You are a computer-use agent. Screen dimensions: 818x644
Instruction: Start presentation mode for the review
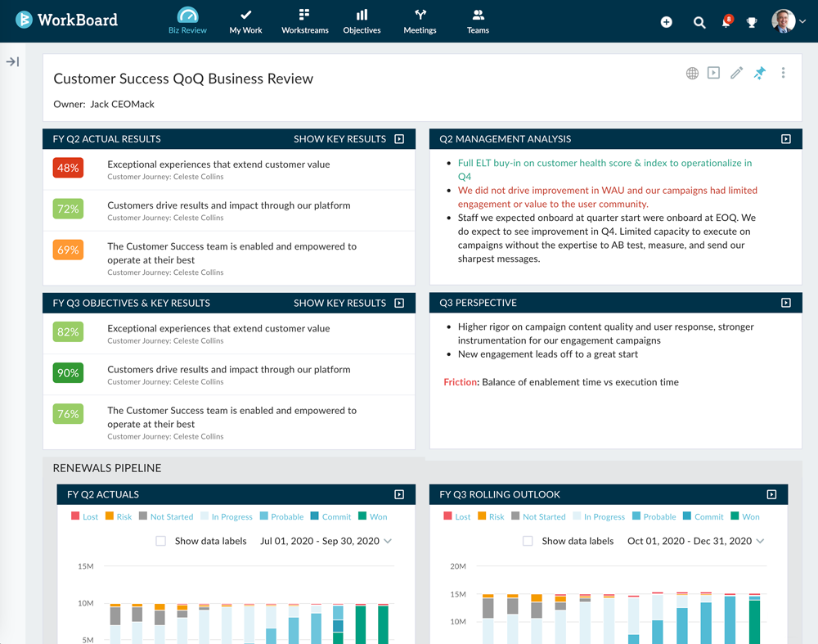713,73
